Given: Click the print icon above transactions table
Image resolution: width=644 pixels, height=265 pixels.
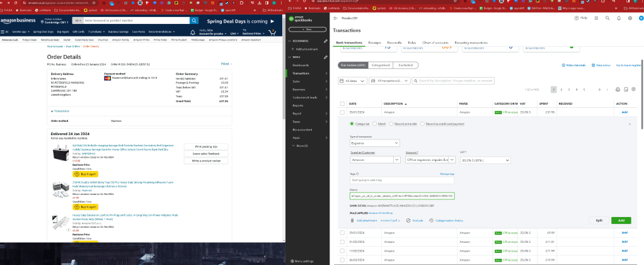Looking at the screenshot, I should coord(618,90).
